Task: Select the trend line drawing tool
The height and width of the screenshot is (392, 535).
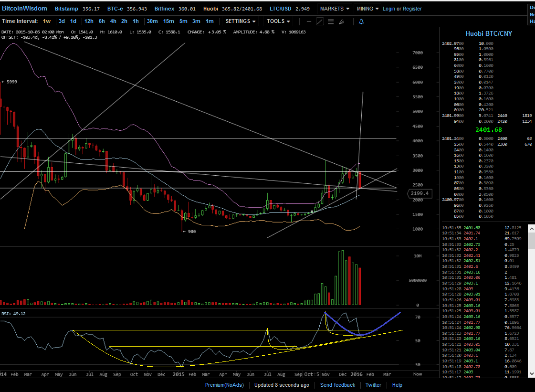Action: click(320, 21)
